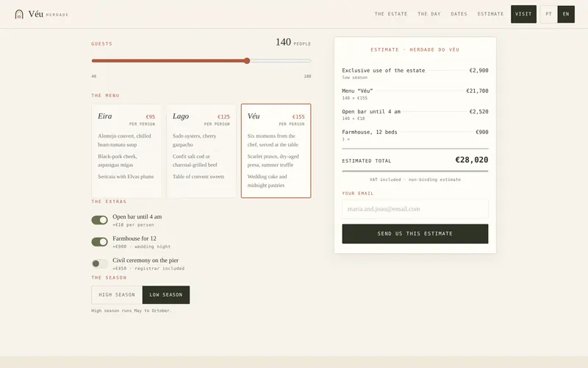Screen dimensions: 588x368
Task: Click the 140 people guest count
Action: point(293,43)
